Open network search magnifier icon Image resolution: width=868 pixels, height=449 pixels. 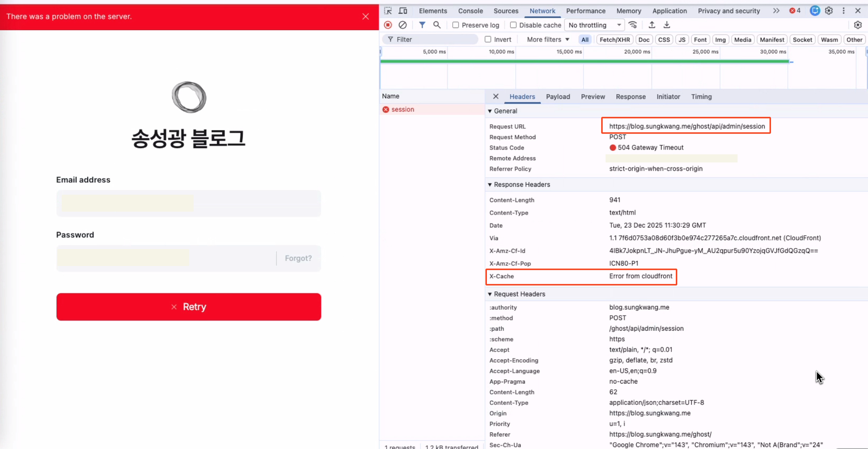pyautogui.click(x=437, y=25)
